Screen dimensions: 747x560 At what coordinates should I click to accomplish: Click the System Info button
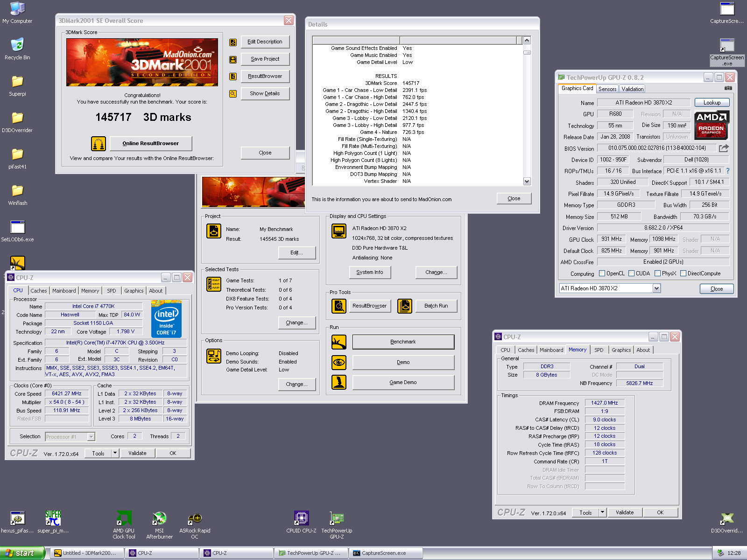coord(370,273)
